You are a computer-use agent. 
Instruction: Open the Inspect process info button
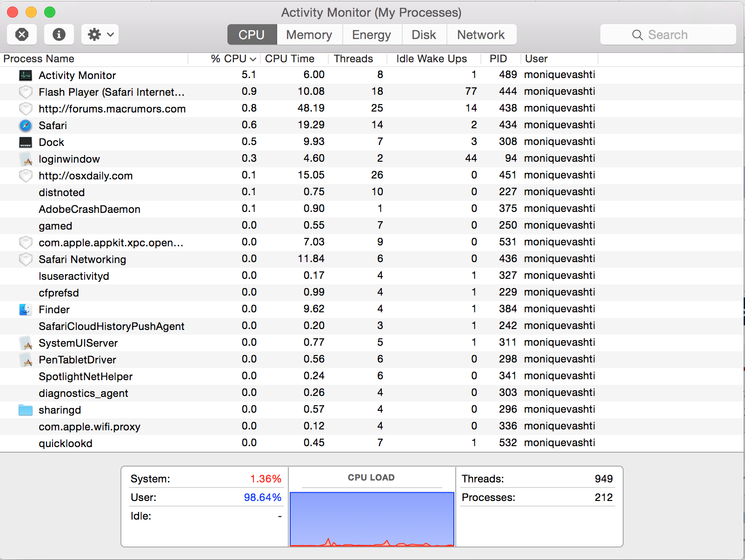click(59, 34)
